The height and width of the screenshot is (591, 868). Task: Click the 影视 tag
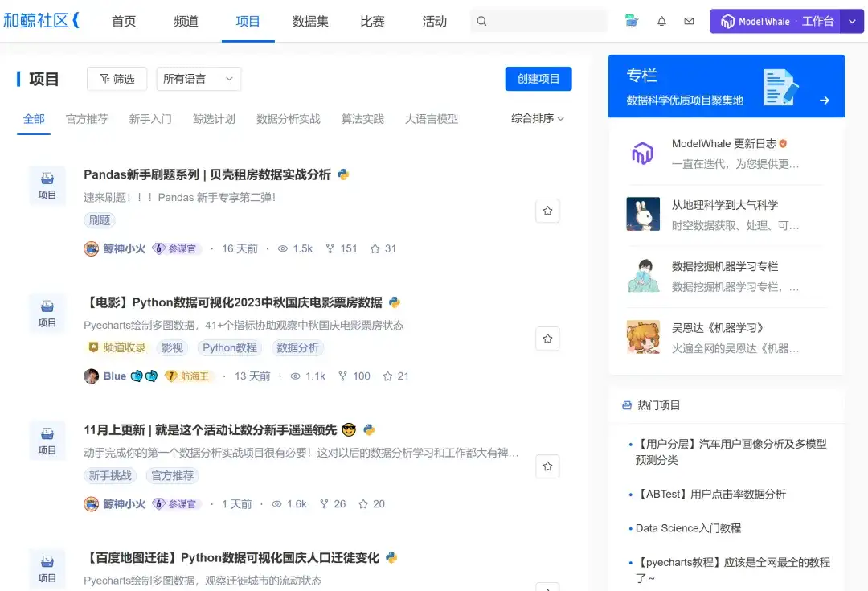(x=172, y=348)
